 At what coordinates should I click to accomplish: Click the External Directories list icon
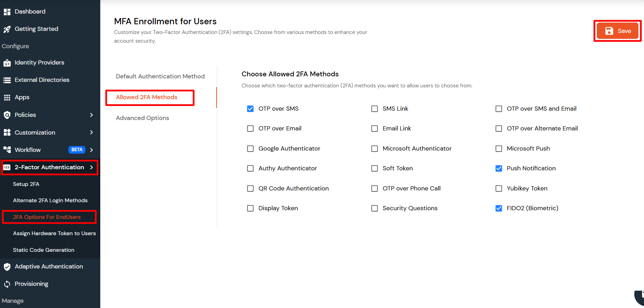click(7, 80)
